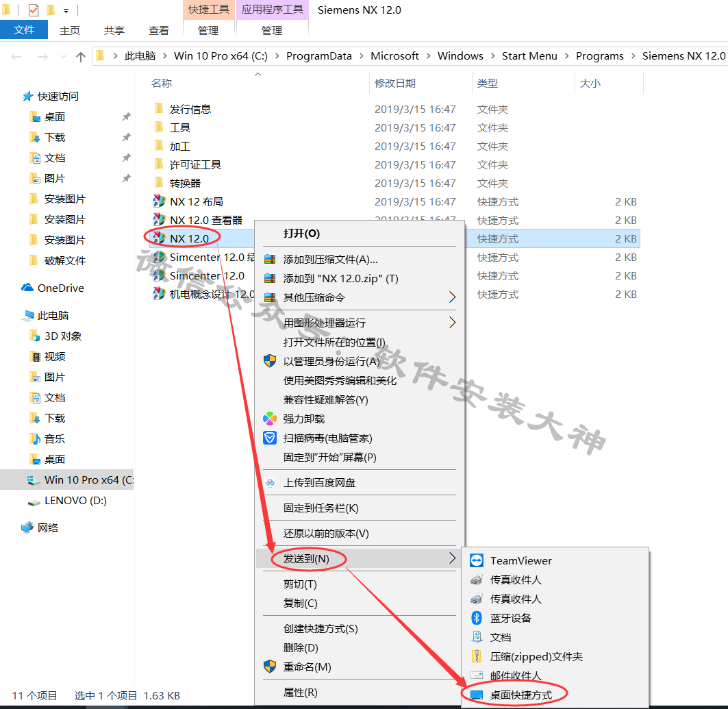
Task: Sort by the 大小 column header
Action: [590, 83]
